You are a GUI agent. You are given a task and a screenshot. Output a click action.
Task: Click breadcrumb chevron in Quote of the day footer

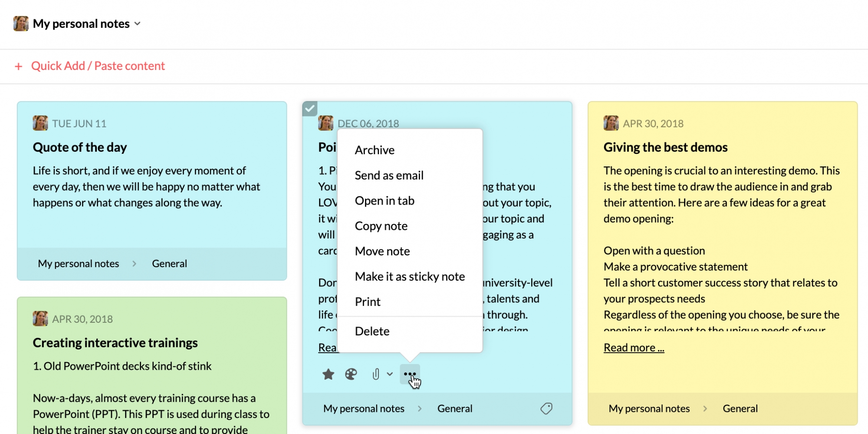point(135,264)
